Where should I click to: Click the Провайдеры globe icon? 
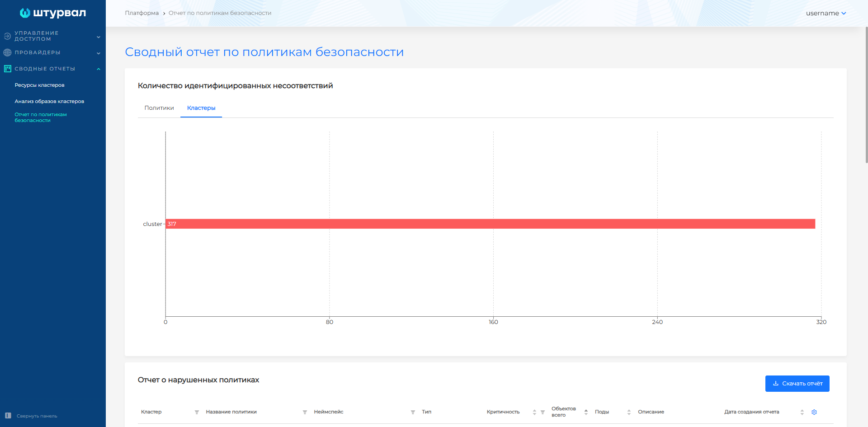pos(7,52)
